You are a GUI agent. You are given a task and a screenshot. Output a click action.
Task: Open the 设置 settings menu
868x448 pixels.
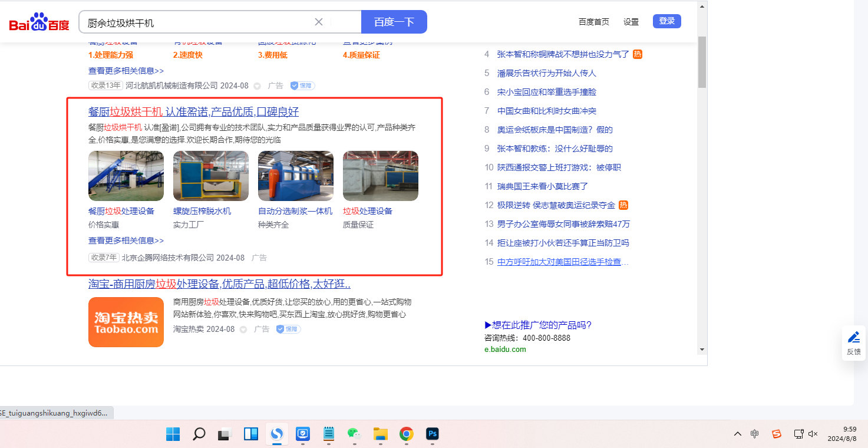click(631, 22)
